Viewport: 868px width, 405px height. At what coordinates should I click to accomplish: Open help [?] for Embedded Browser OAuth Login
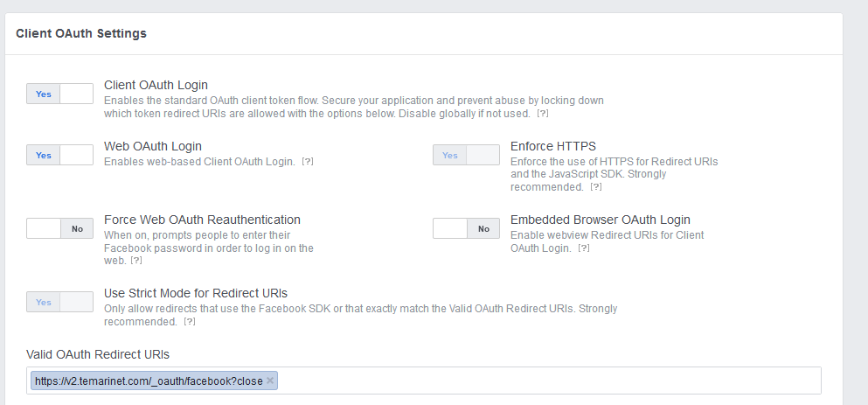pos(584,248)
